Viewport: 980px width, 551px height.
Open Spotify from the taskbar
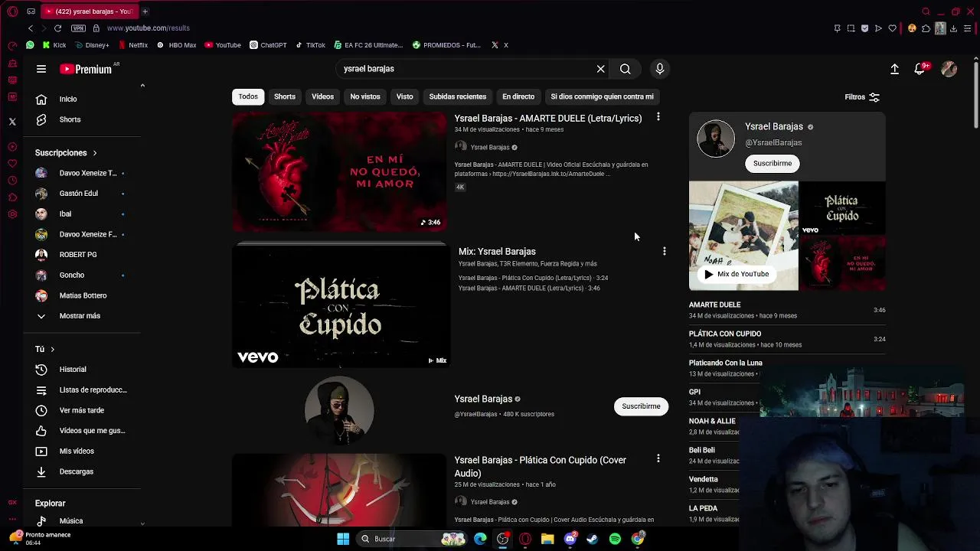[615, 539]
